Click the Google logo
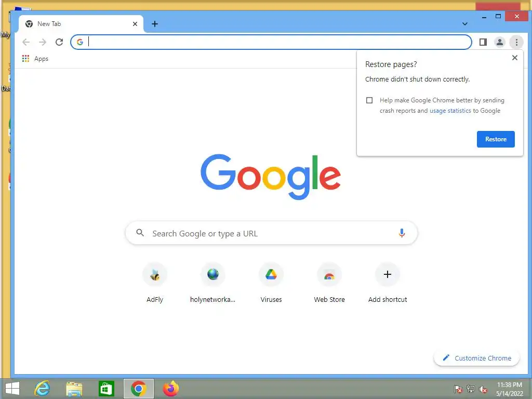This screenshot has width=532, height=399. coord(270,177)
